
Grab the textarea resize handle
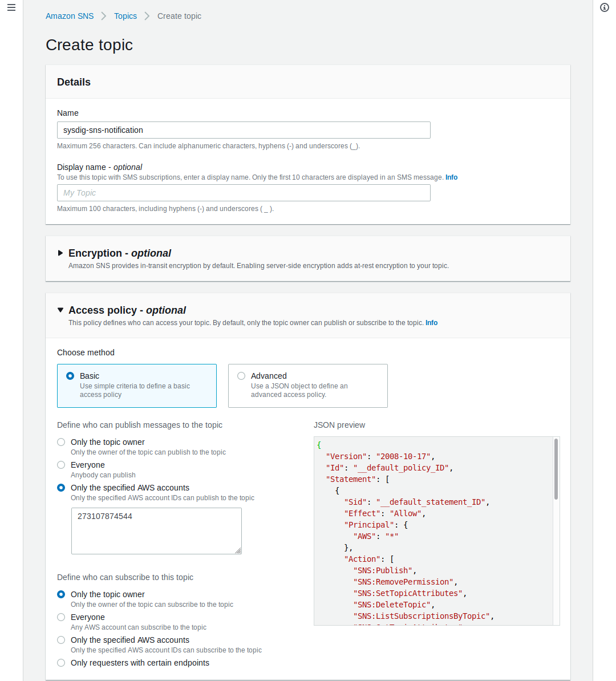pos(238,551)
